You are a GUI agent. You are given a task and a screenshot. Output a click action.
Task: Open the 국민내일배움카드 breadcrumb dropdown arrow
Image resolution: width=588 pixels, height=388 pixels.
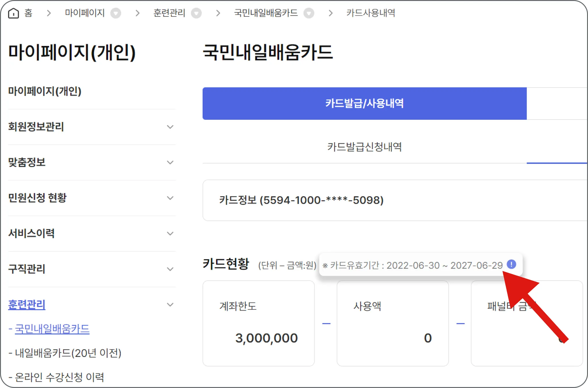click(x=309, y=13)
